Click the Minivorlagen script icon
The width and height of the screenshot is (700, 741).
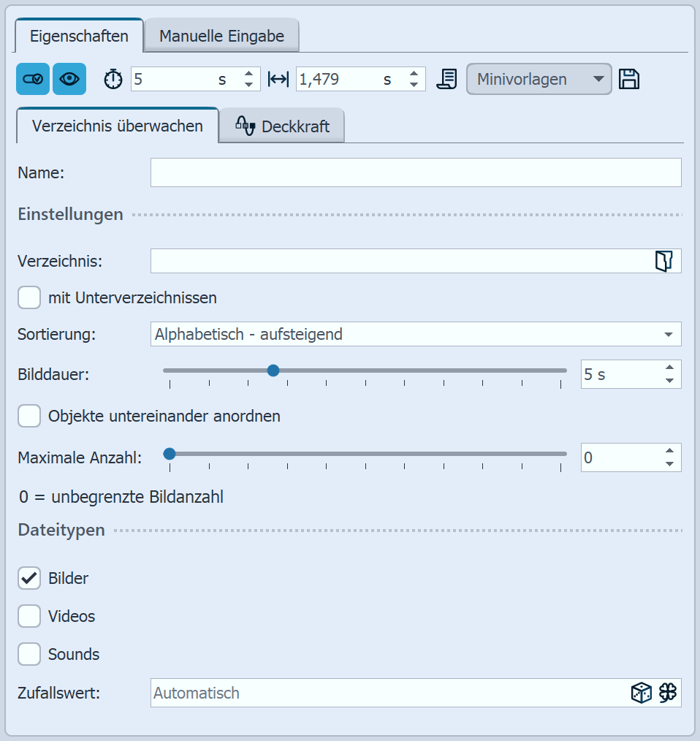[x=446, y=79]
